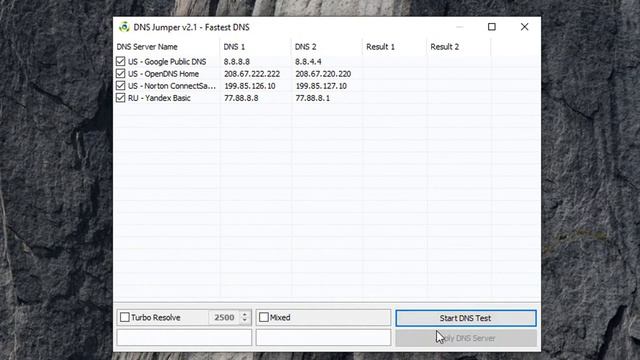The image size is (640, 360).
Task: Click the 8.8.4.4 DNS 2 cell
Action: coord(308,62)
